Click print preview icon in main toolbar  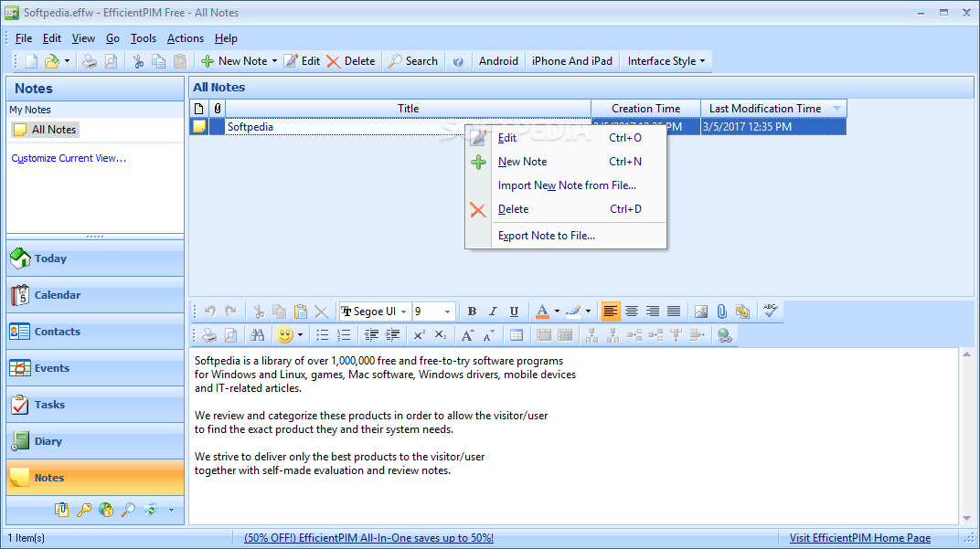click(x=111, y=61)
